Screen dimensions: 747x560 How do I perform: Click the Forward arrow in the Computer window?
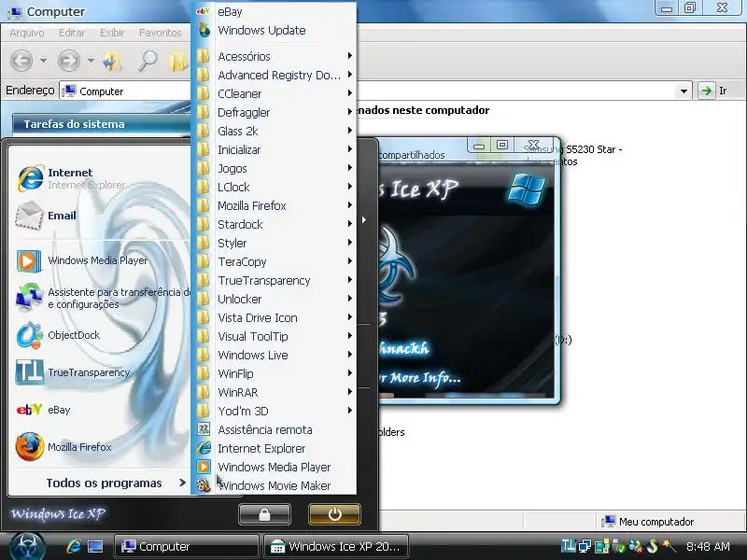point(68,61)
